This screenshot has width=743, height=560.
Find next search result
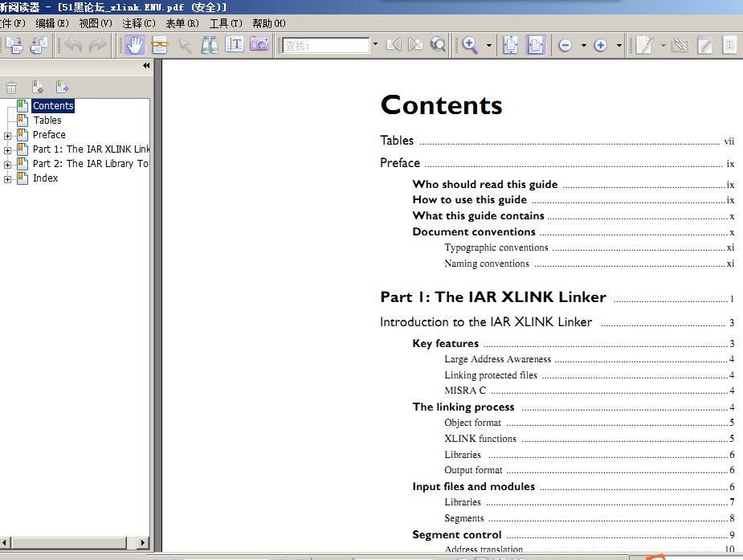415,45
